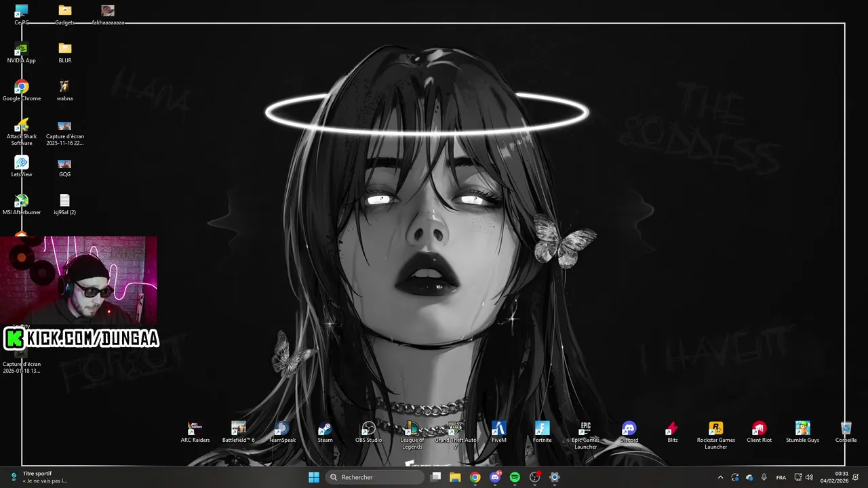Open the network status tray icon
868x488 pixels.
798,477
